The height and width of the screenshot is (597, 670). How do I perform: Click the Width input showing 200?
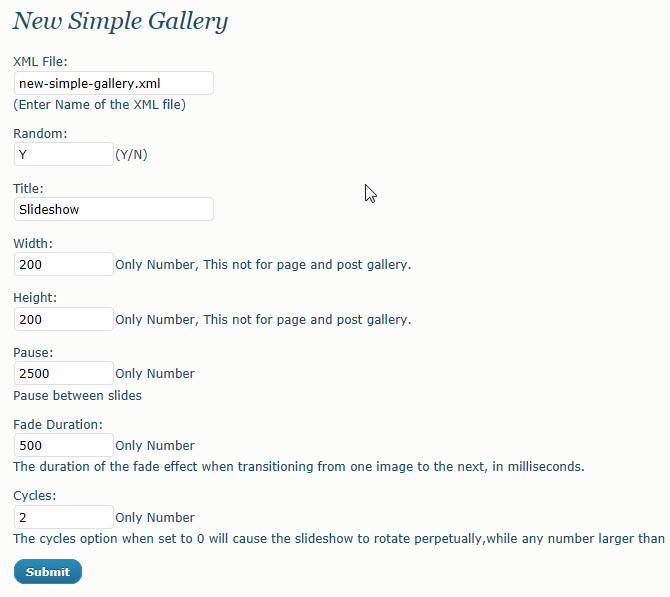pos(64,264)
